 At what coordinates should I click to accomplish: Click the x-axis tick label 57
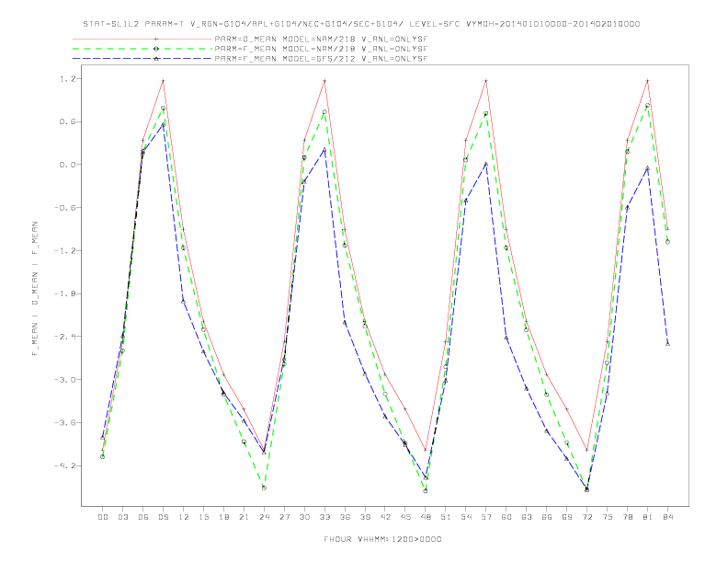pos(486,517)
